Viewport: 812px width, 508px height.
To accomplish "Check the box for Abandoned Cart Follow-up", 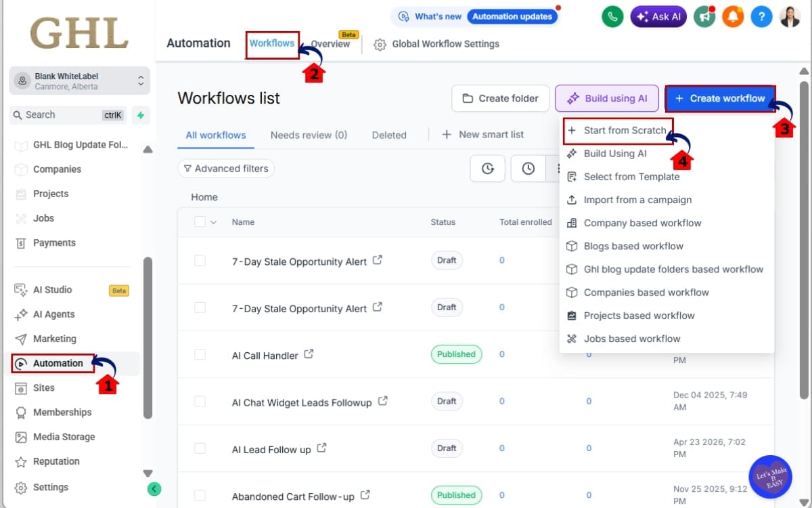I will pos(200,495).
